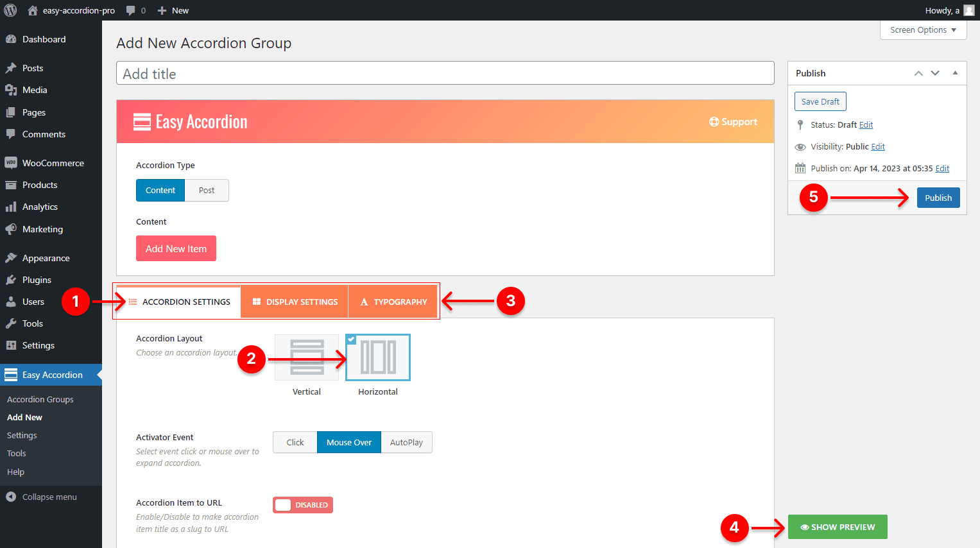Edit the draft status link
Viewport: 980px width, 548px height.
click(x=866, y=124)
